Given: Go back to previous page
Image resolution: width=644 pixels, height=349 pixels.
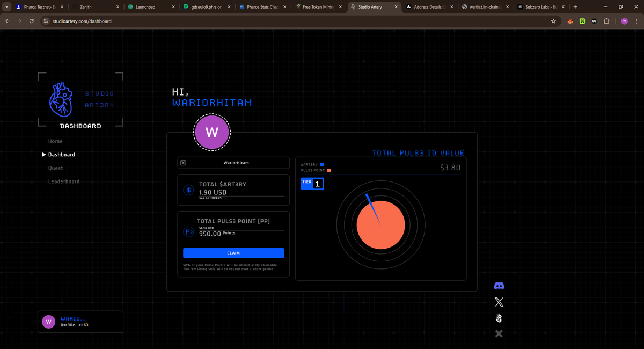Looking at the screenshot, I should [x=8, y=21].
